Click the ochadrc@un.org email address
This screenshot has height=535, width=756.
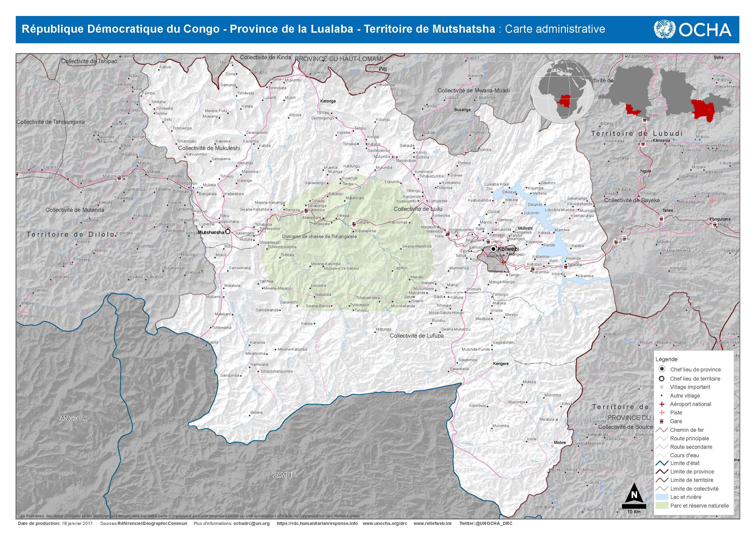[251, 524]
